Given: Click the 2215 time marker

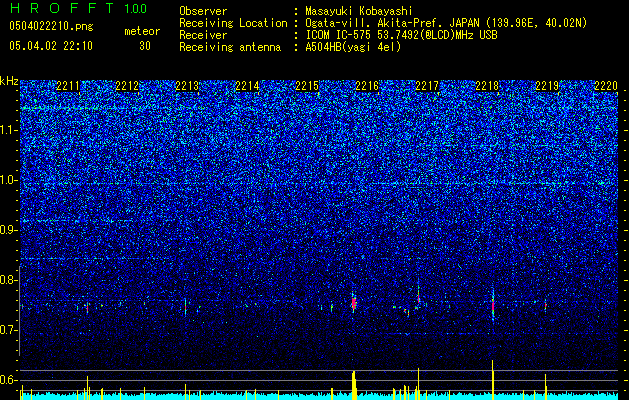Looking at the screenshot, I should [307, 86].
